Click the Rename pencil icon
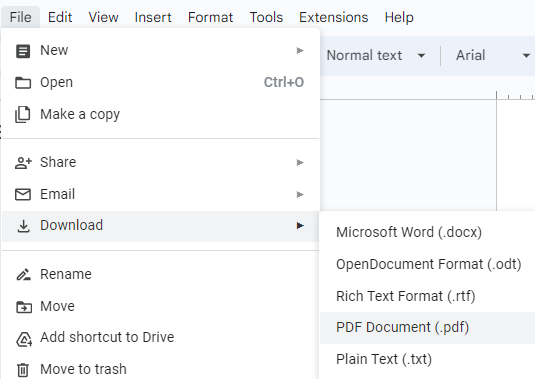The width and height of the screenshot is (535, 379). tap(24, 275)
